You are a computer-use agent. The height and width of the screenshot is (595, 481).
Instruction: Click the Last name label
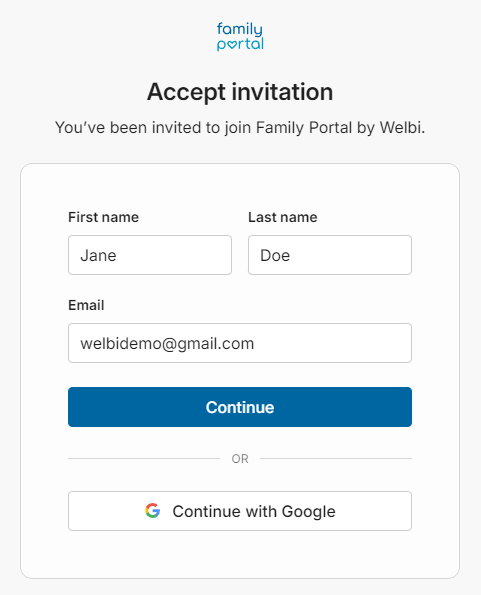pos(283,217)
